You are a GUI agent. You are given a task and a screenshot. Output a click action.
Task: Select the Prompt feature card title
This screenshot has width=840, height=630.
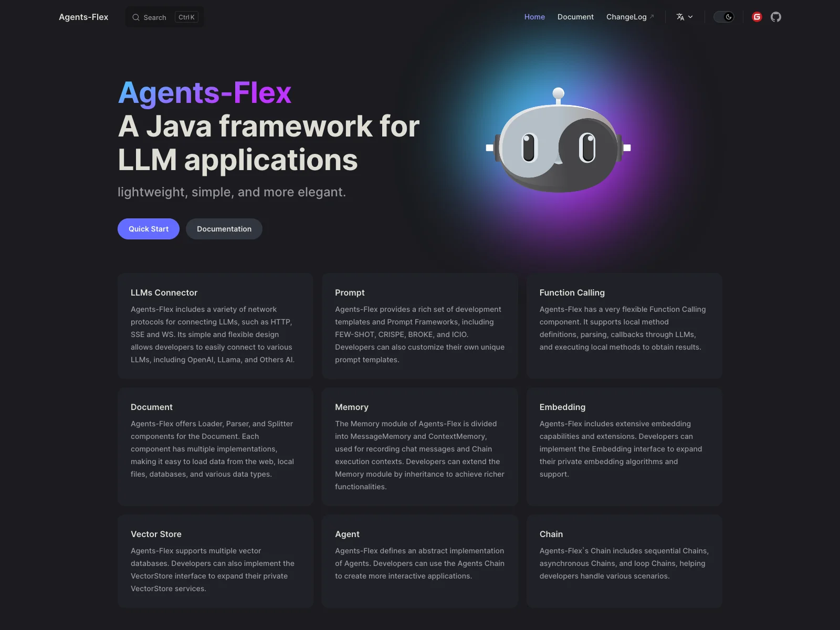[x=350, y=292]
